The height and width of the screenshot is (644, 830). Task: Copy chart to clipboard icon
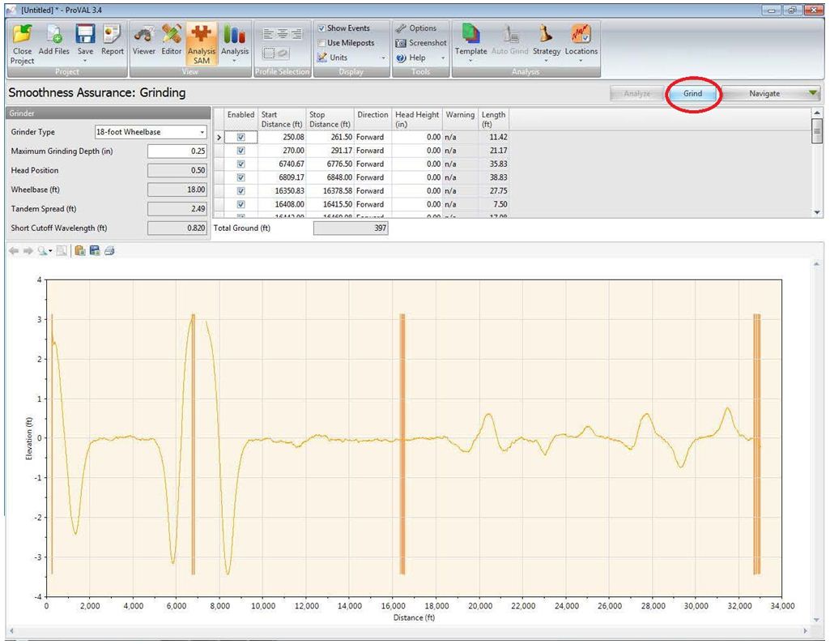(x=80, y=251)
